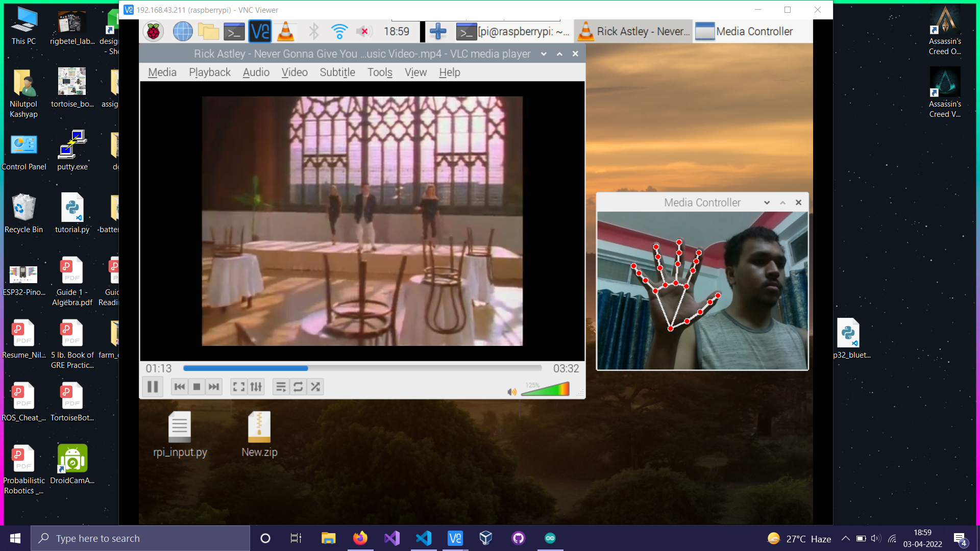Screen dimensions: 980x551
Task: Expand VLC window title dropdown arrow
Action: pyautogui.click(x=544, y=54)
